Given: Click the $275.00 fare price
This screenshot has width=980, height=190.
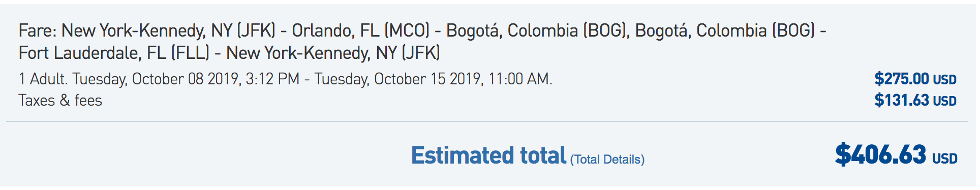Looking at the screenshot, I should pyautogui.click(x=902, y=79).
